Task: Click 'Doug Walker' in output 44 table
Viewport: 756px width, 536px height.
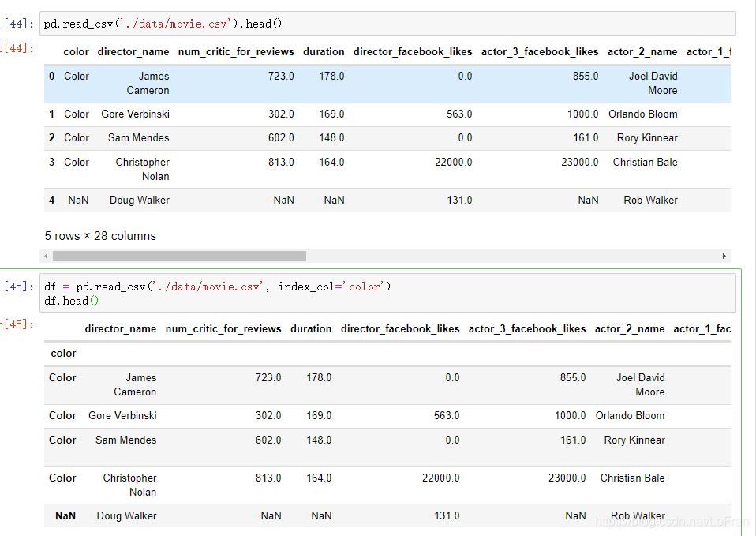Action: [140, 201]
